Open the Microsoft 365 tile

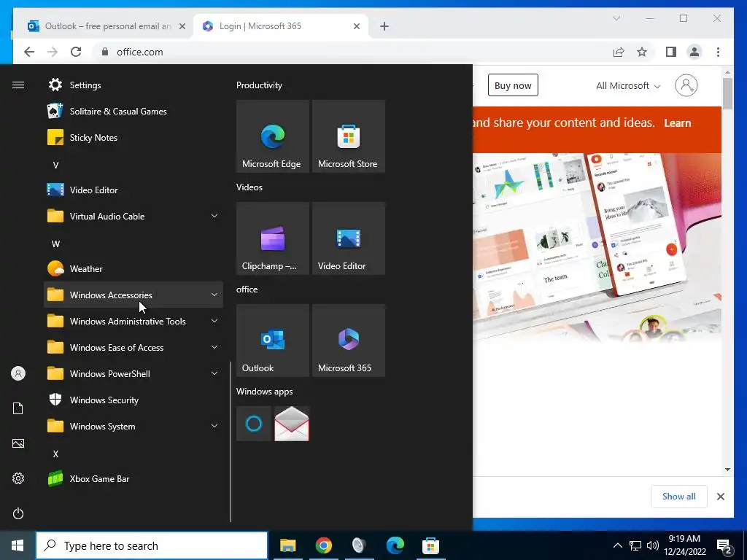pyautogui.click(x=348, y=341)
